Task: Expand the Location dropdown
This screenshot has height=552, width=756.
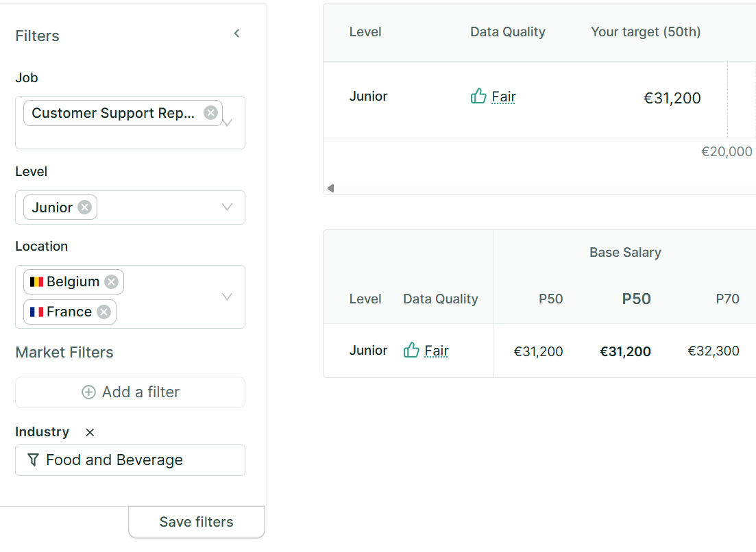Action: (227, 297)
